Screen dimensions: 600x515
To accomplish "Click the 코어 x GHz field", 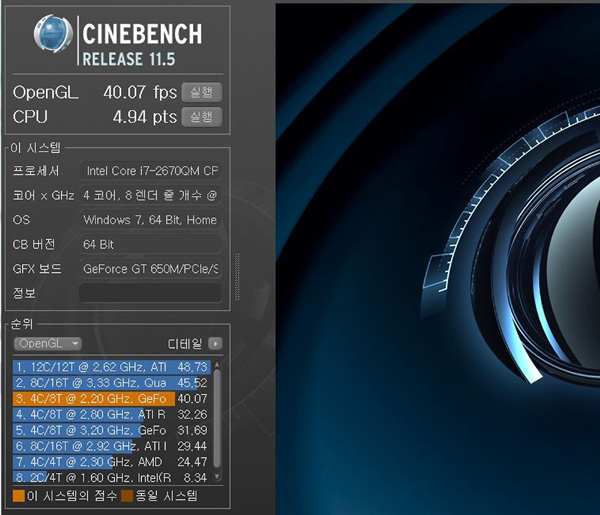I will [150, 195].
